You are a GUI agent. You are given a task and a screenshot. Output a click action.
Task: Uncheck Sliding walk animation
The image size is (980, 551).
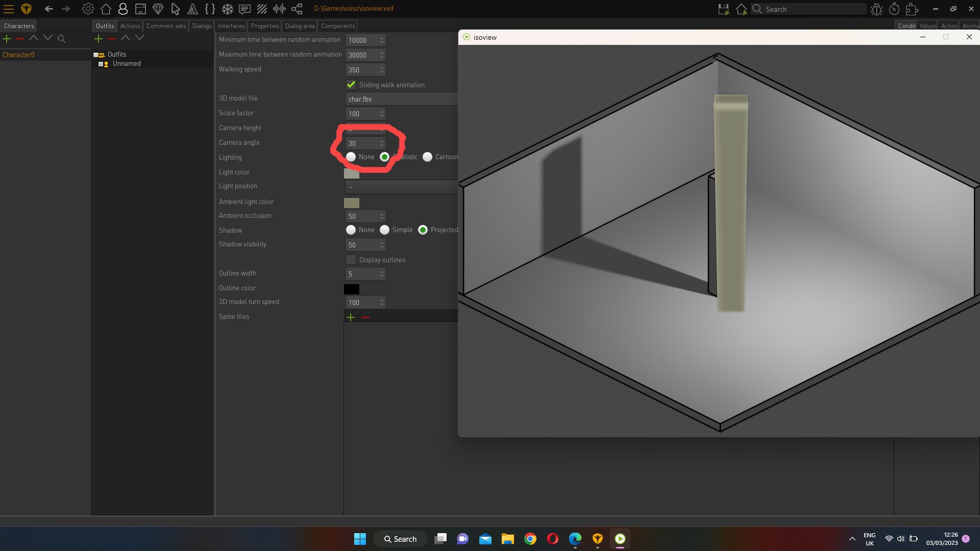coord(350,85)
